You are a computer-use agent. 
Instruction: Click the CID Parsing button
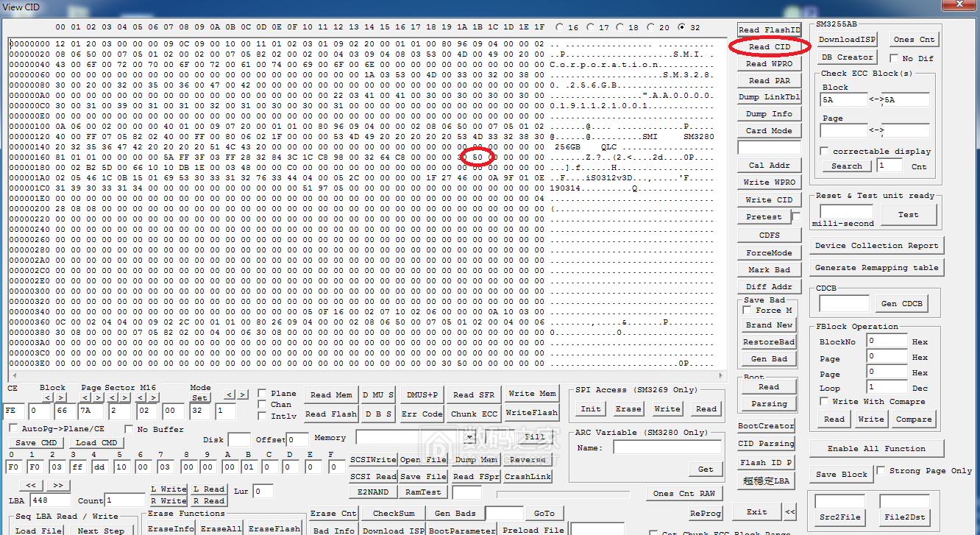click(x=767, y=444)
